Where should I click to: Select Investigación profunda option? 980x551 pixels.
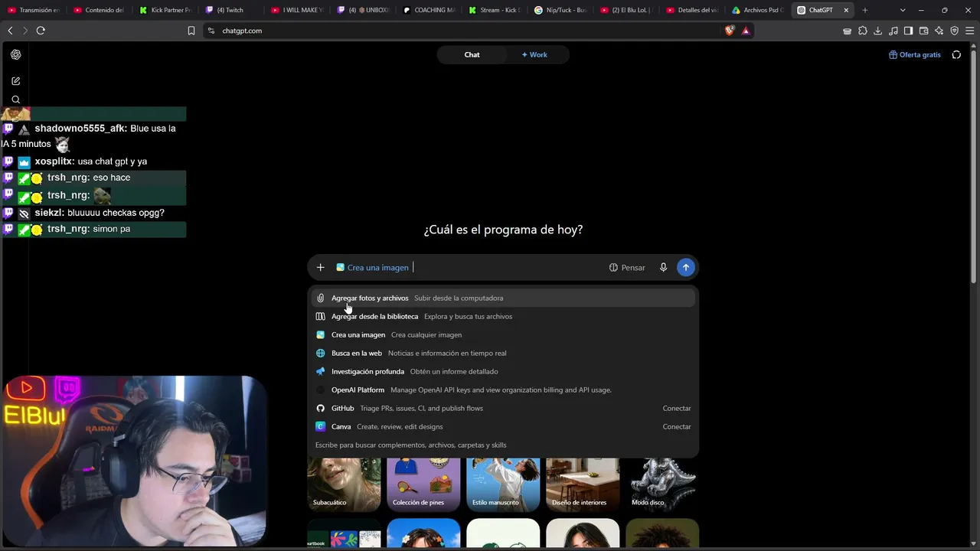503,372
